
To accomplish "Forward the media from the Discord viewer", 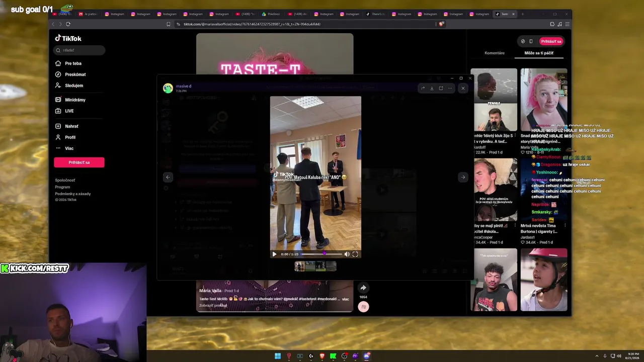I will click(x=423, y=88).
